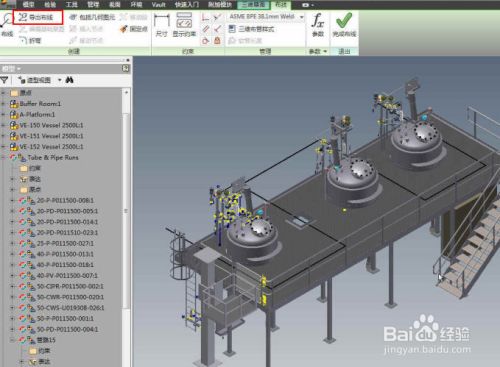Select run 50-CIPR-P011500-002:1
The width and height of the screenshot is (500, 367).
(x=70, y=286)
